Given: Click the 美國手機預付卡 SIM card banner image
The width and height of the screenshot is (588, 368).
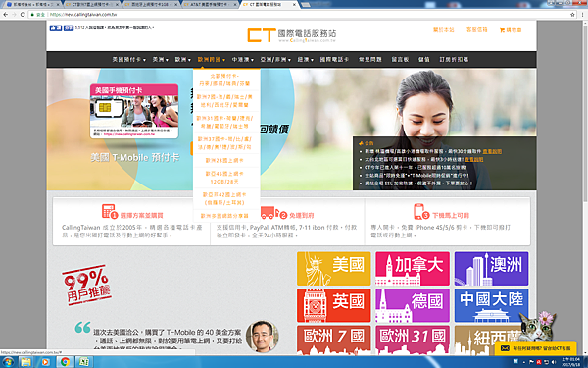Looking at the screenshot, I should [x=134, y=111].
